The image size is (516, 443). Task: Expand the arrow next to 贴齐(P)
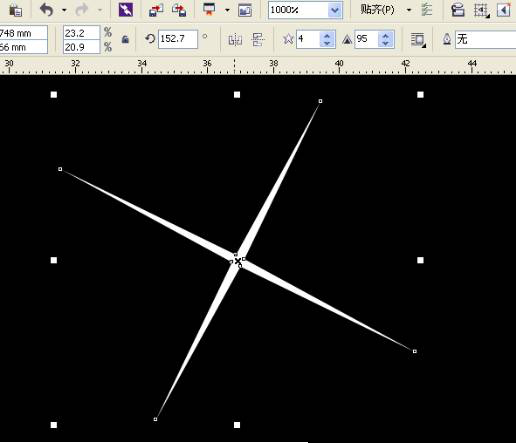pyautogui.click(x=409, y=10)
